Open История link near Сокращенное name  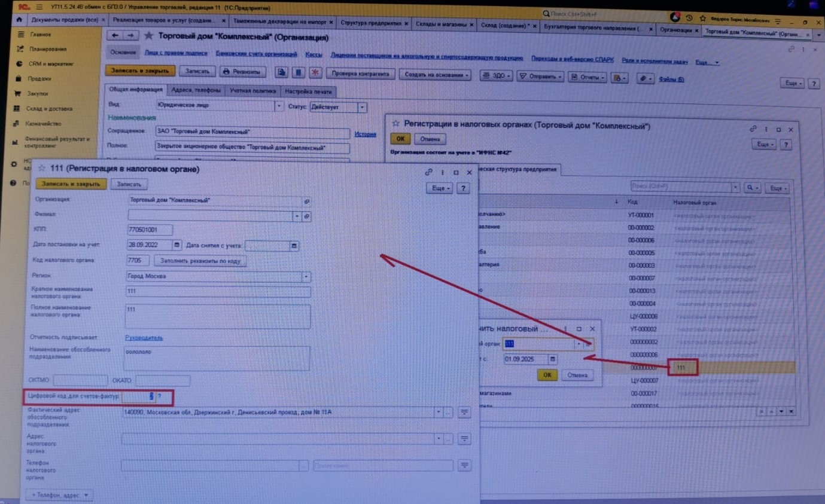[x=365, y=135]
